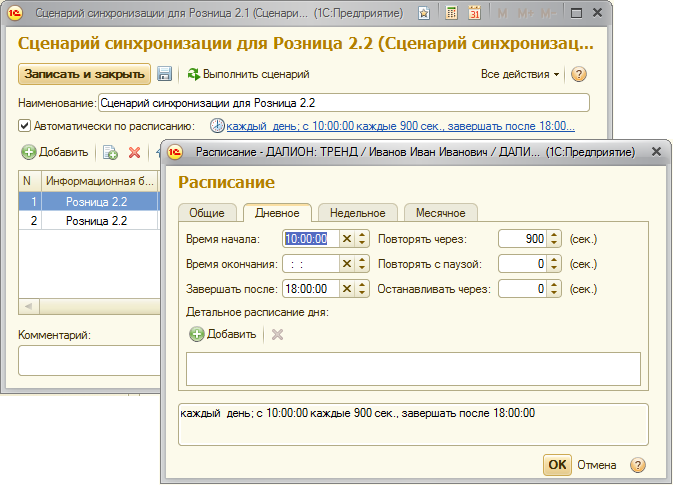The width and height of the screenshot is (673, 485).
Task: Run the scenario via Выполнить сценарий
Action: point(249,74)
